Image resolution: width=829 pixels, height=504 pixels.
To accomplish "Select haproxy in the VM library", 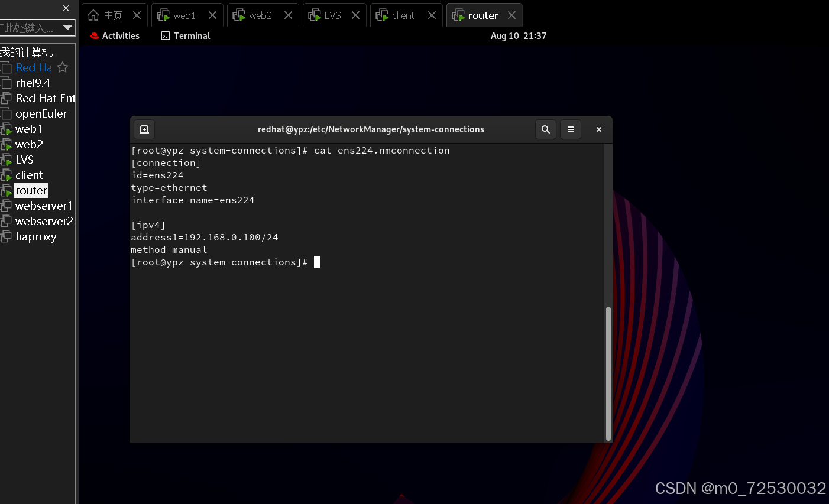I will (36, 236).
